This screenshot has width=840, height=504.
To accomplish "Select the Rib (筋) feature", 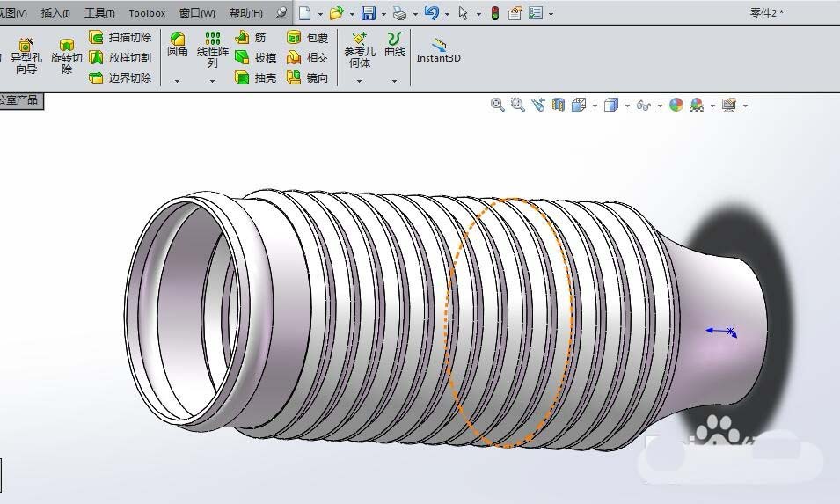I will point(251,37).
